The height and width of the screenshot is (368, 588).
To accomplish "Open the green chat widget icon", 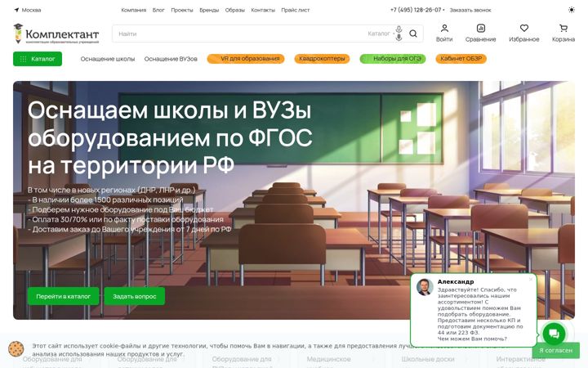I will 554,334.
